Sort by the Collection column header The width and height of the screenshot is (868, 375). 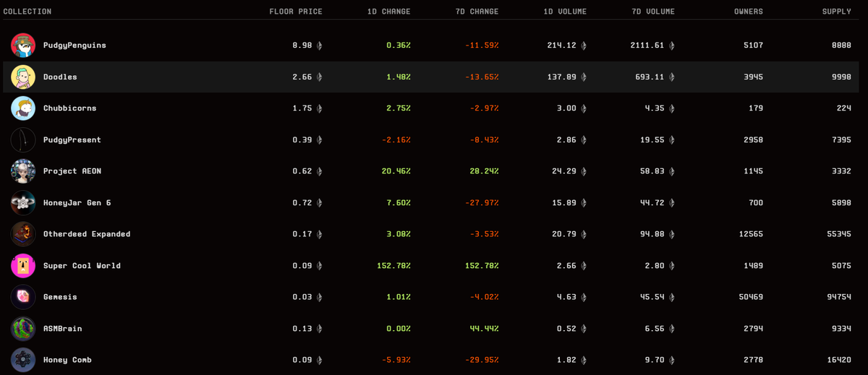tap(27, 12)
